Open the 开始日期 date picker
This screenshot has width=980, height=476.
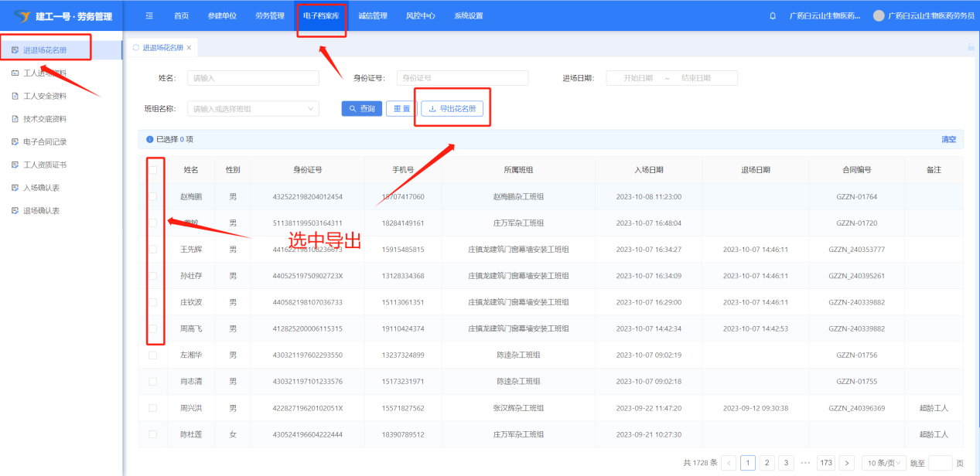(637, 78)
